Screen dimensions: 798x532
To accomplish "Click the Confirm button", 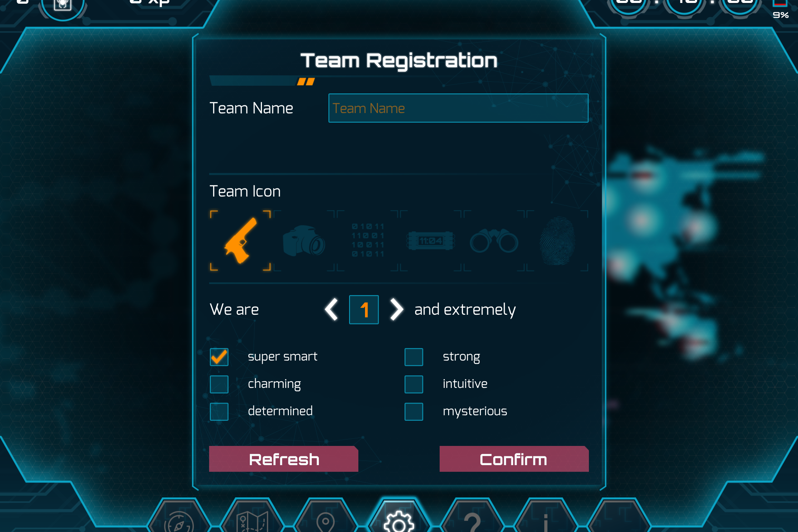I will point(514,459).
